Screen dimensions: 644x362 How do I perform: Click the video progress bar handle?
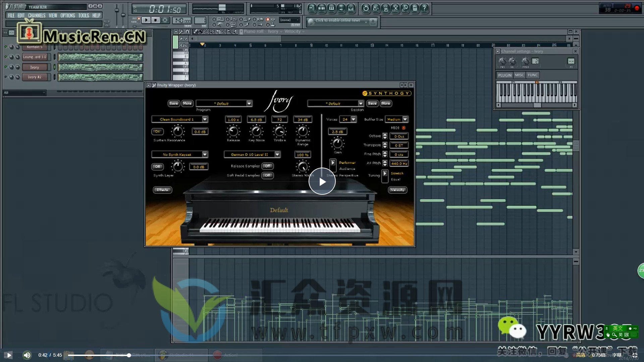[x=129, y=355]
